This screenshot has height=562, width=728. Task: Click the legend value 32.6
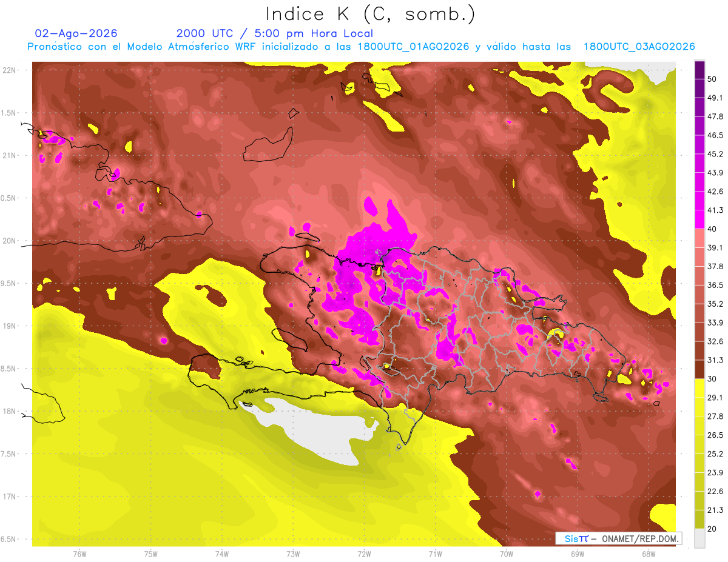[715, 341]
